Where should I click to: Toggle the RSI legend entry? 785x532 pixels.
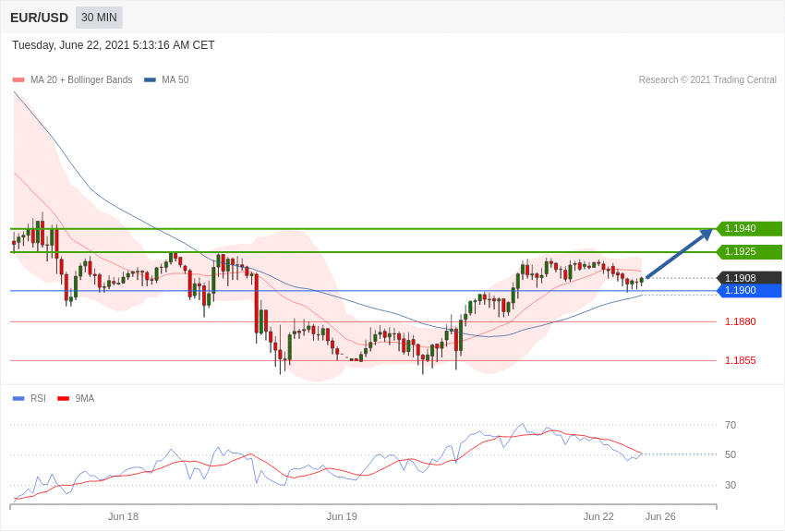(x=29, y=398)
